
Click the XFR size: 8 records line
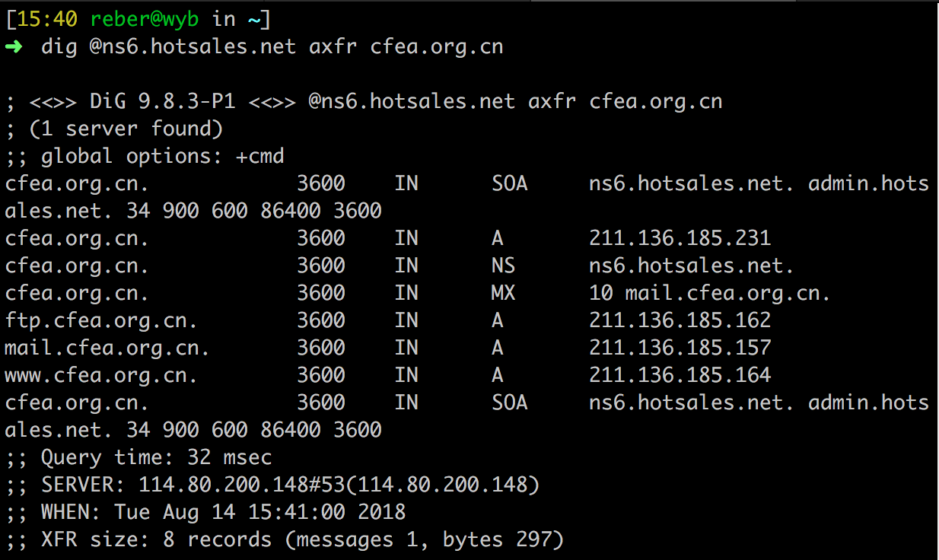284,539
